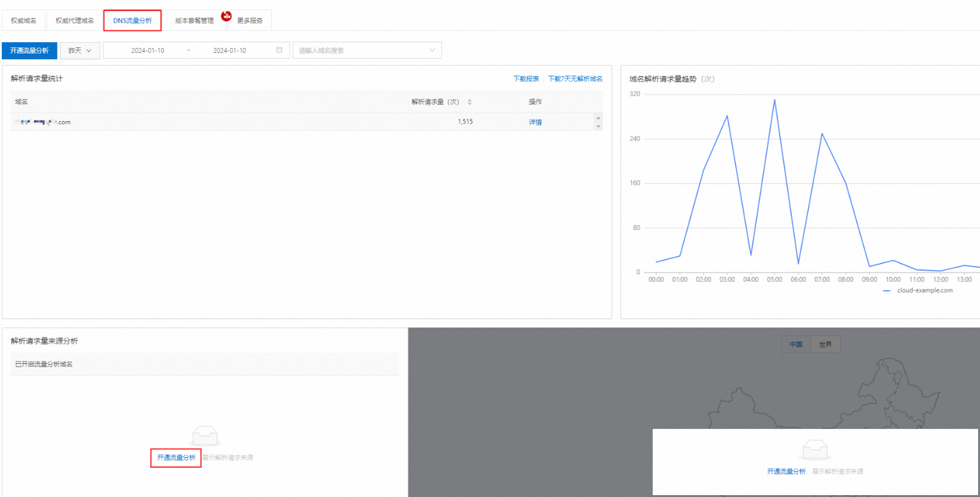The image size is (980, 497).
Task: Click the 下载7天无解析域名 link
Action: click(575, 79)
